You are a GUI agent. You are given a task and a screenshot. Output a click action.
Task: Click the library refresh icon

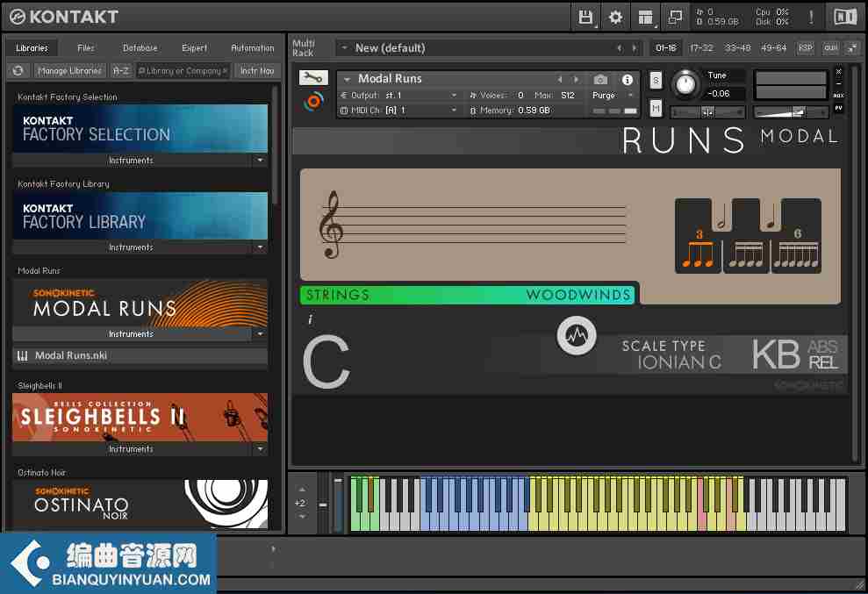(x=18, y=71)
